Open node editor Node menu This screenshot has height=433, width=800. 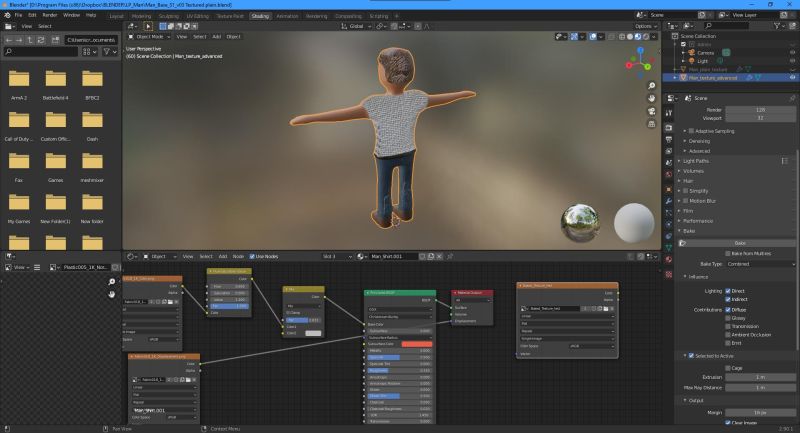coord(238,257)
